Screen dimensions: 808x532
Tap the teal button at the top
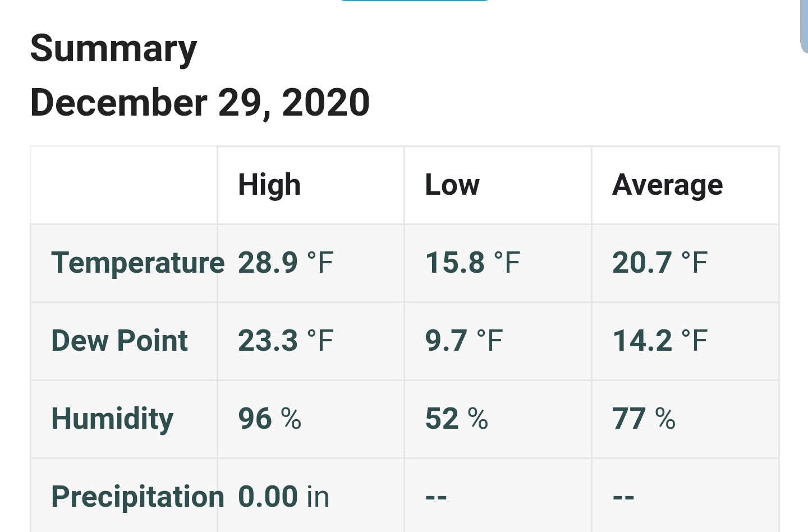coord(415,1)
